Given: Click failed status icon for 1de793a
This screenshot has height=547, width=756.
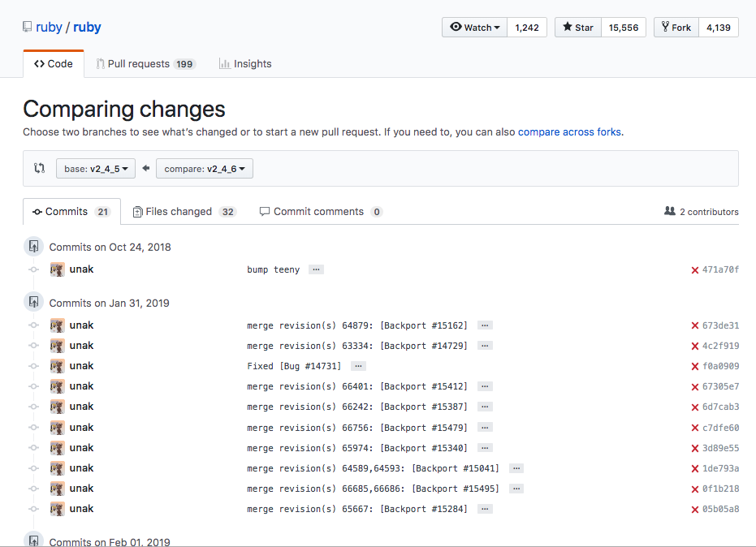Looking at the screenshot, I should click(695, 468).
